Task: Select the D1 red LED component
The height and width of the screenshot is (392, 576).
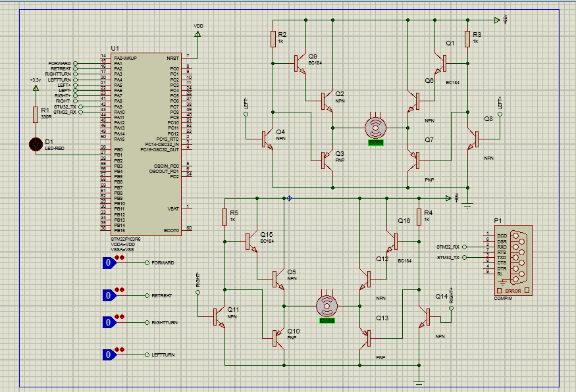Action: pyautogui.click(x=36, y=144)
